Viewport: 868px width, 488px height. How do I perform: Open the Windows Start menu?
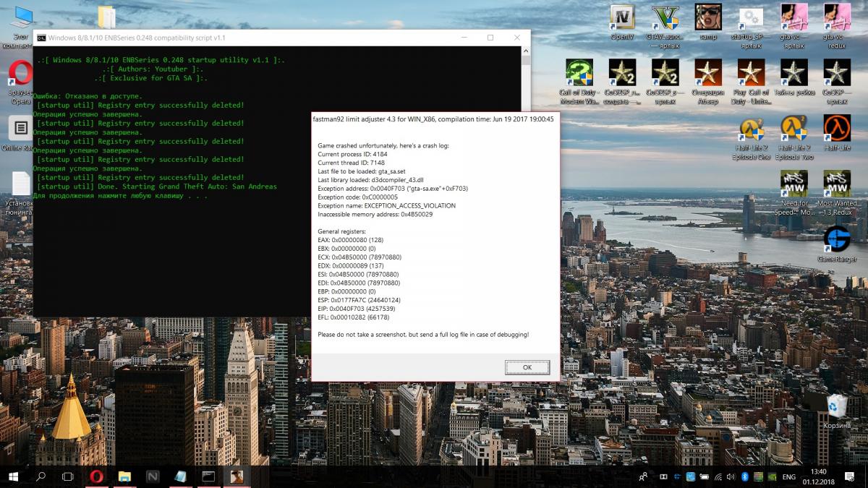pos(13,476)
